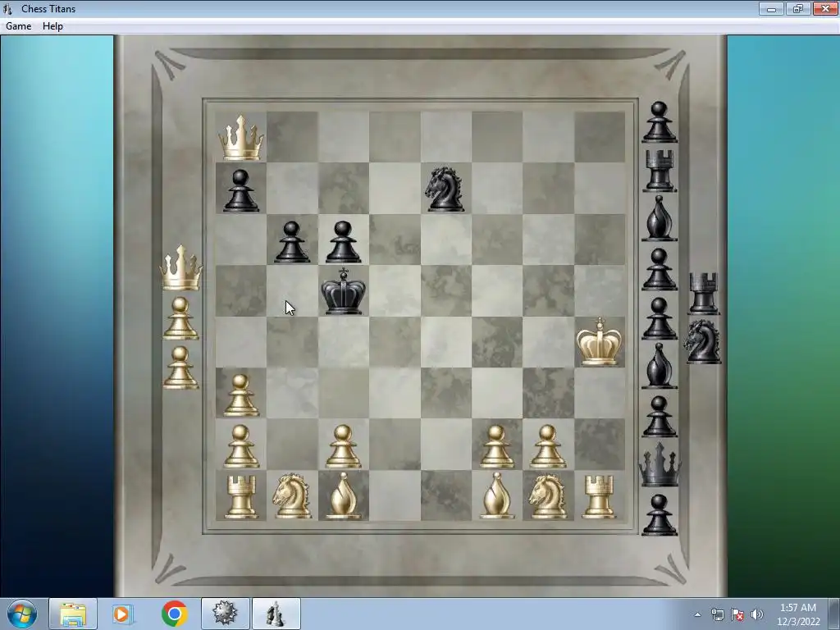Open Windows Explorer from taskbar

73,614
